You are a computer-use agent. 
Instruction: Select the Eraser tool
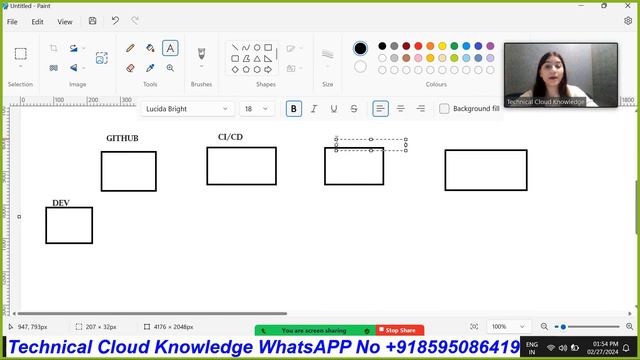click(130, 68)
